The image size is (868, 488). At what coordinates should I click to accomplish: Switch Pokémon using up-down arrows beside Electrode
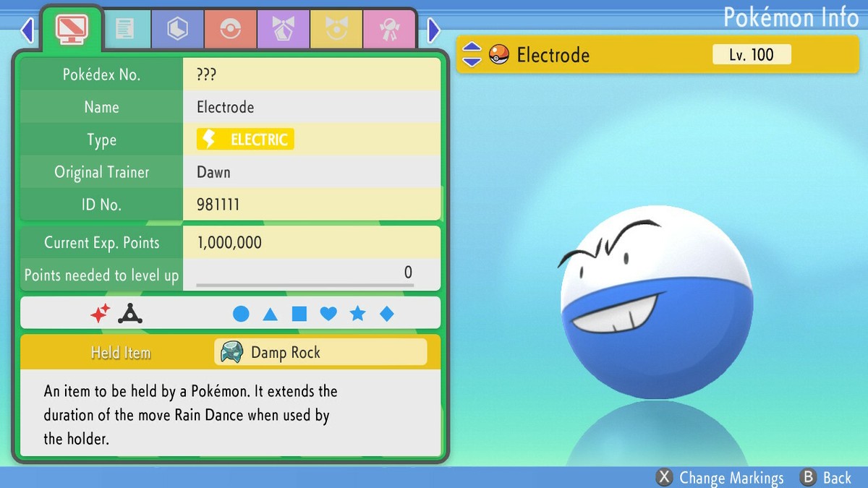pyautogui.click(x=472, y=54)
